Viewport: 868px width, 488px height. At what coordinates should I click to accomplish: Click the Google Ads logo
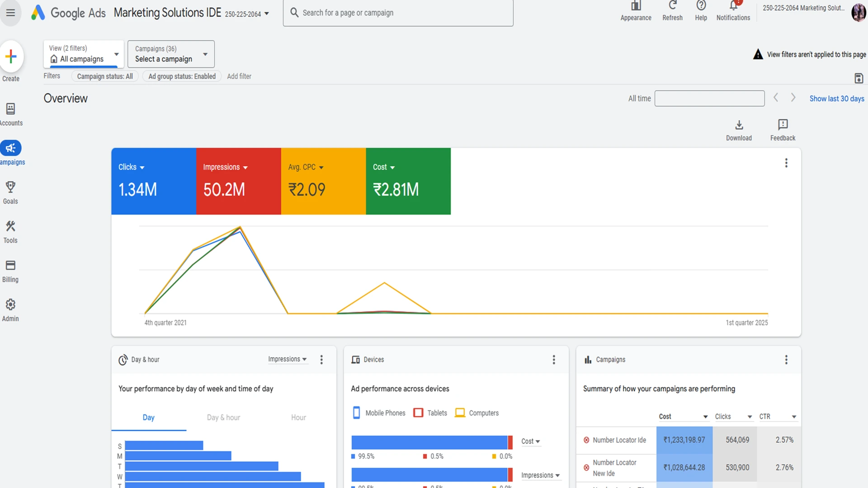pyautogui.click(x=68, y=13)
